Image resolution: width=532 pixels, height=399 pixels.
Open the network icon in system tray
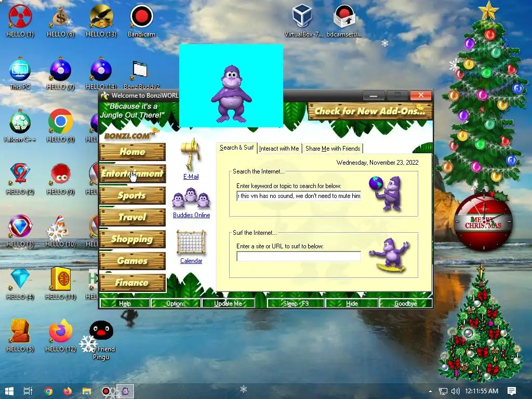[x=443, y=391]
